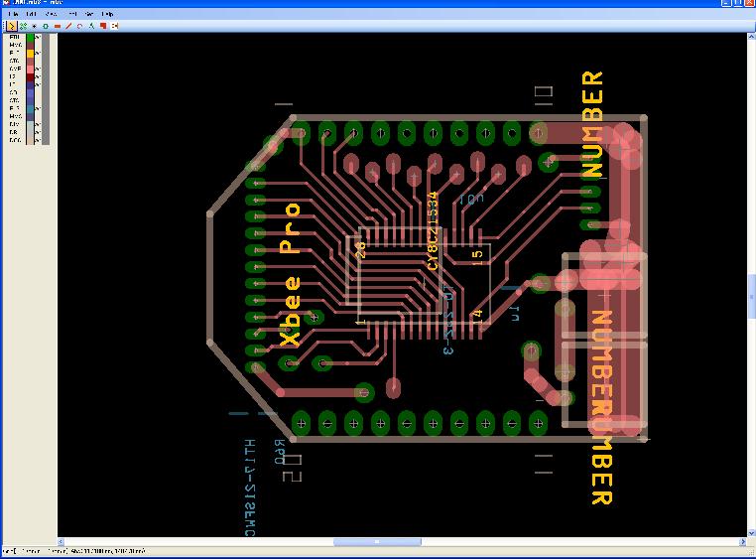756x559 pixels.
Task: Select the arrow pointer tool in toolbar
Action: (12, 26)
